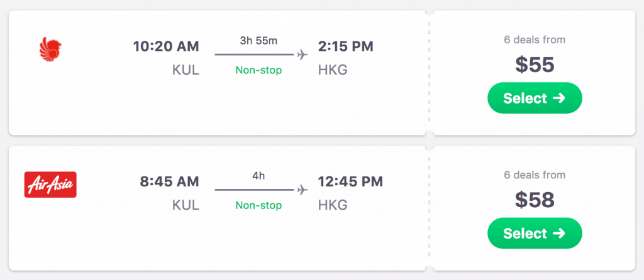
Task: Click the 12:45 PM arrival time
Action: [351, 182]
